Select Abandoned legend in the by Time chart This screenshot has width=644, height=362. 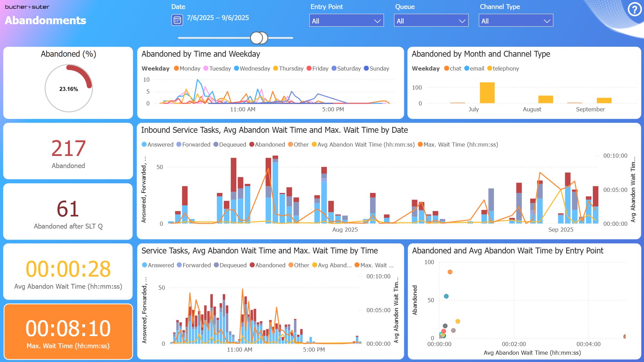pyautogui.click(x=267, y=265)
